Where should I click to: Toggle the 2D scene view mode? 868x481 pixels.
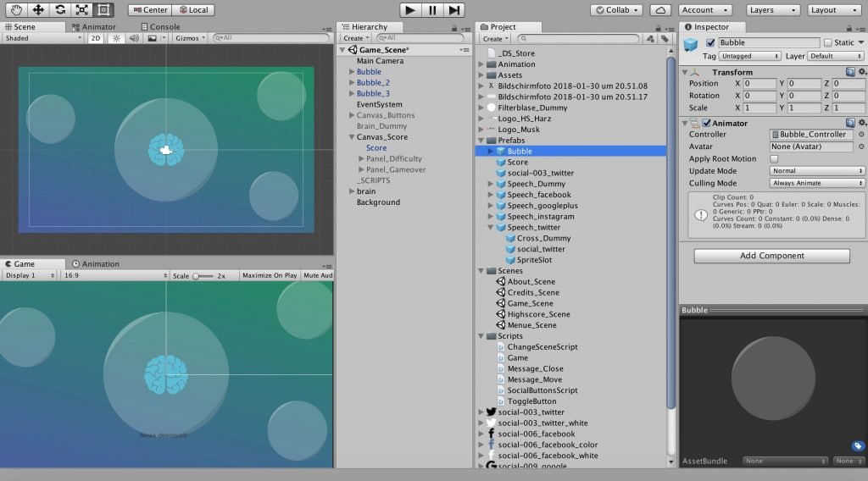pos(96,38)
